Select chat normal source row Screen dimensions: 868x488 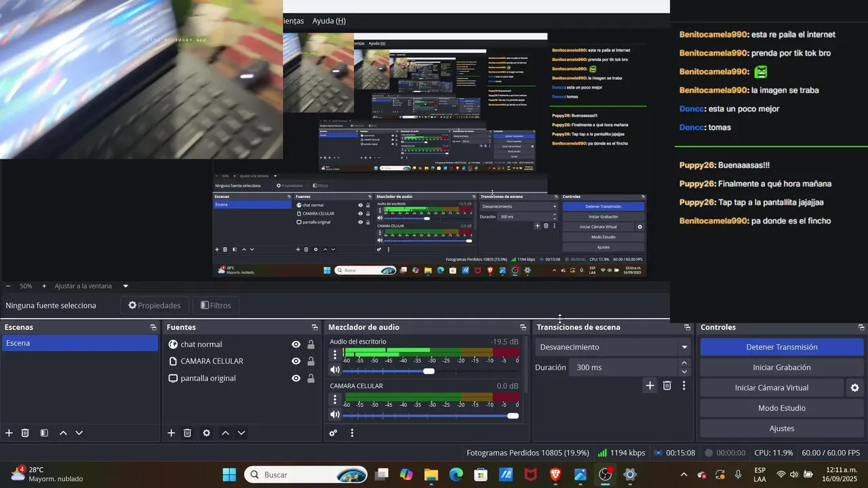(241, 344)
